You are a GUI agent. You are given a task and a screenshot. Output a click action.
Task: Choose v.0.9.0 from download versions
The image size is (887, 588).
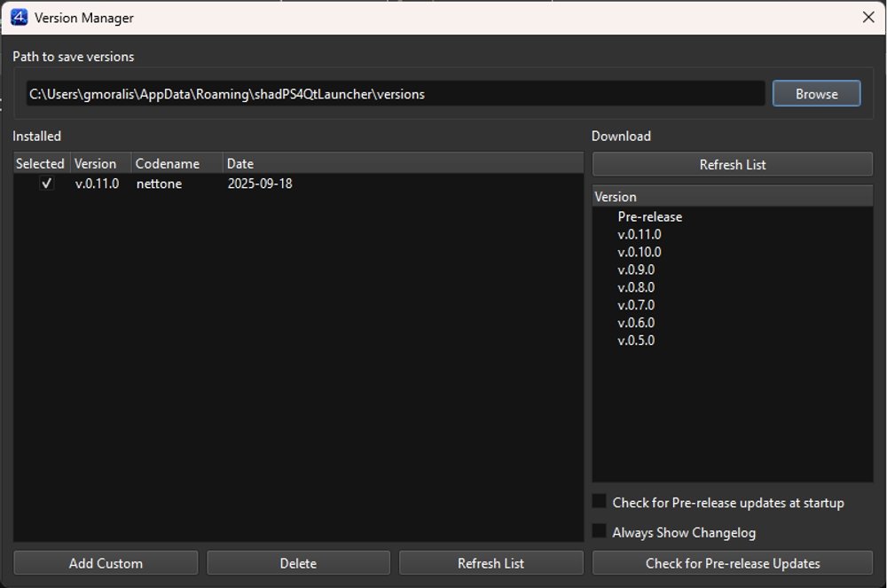pos(636,270)
